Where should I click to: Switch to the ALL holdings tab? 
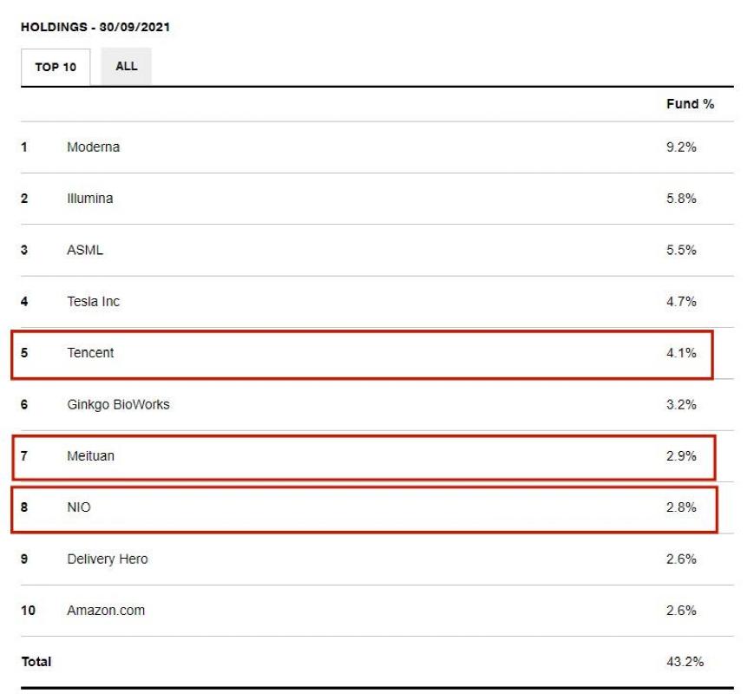pyautogui.click(x=126, y=66)
